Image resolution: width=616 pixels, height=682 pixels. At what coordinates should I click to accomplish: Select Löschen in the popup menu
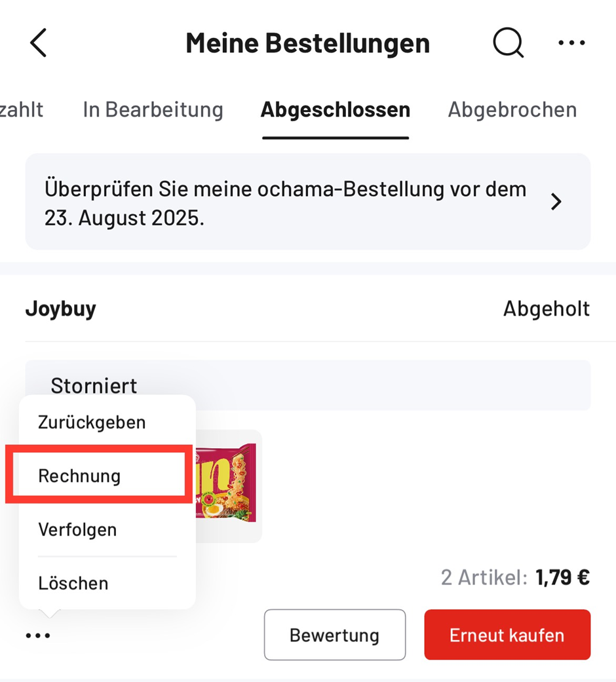coord(73,583)
